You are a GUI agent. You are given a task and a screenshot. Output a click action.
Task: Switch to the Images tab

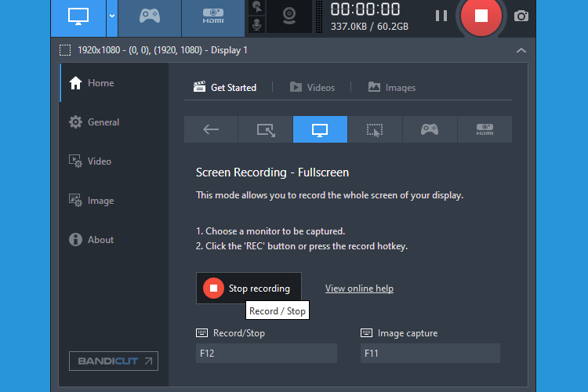pyautogui.click(x=392, y=87)
